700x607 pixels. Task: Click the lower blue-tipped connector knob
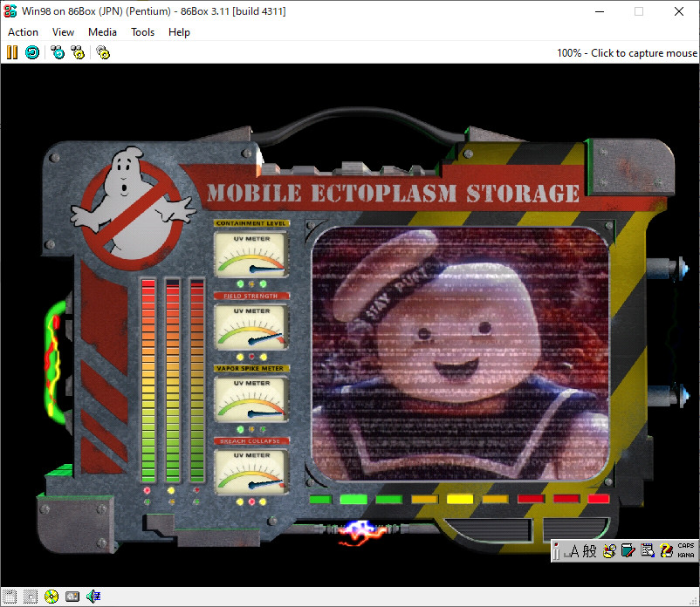667,395
